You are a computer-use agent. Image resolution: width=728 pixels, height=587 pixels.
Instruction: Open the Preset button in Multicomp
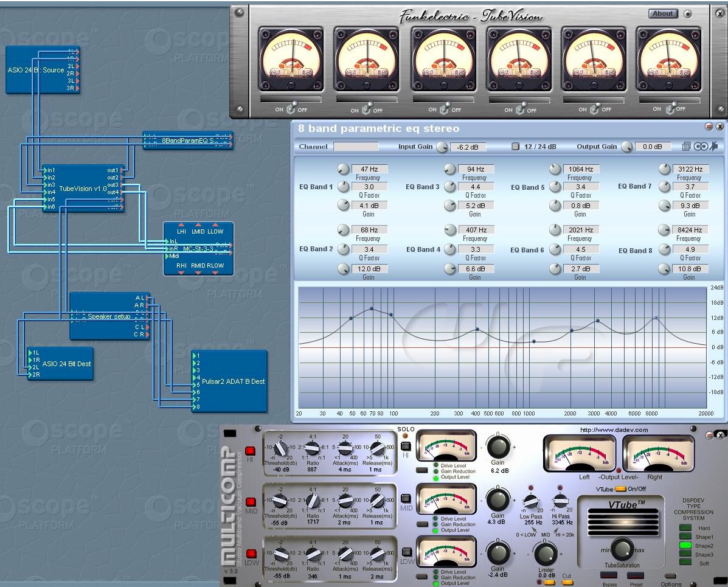(x=636, y=576)
